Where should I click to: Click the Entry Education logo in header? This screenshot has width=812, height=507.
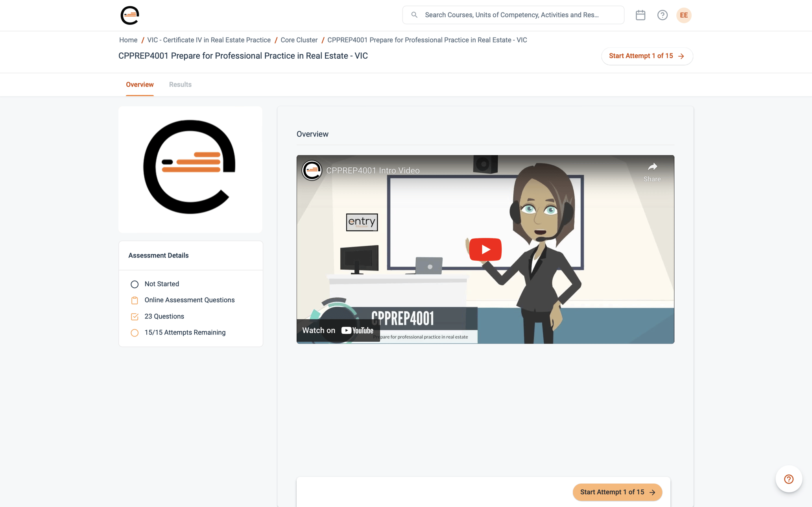click(x=130, y=15)
